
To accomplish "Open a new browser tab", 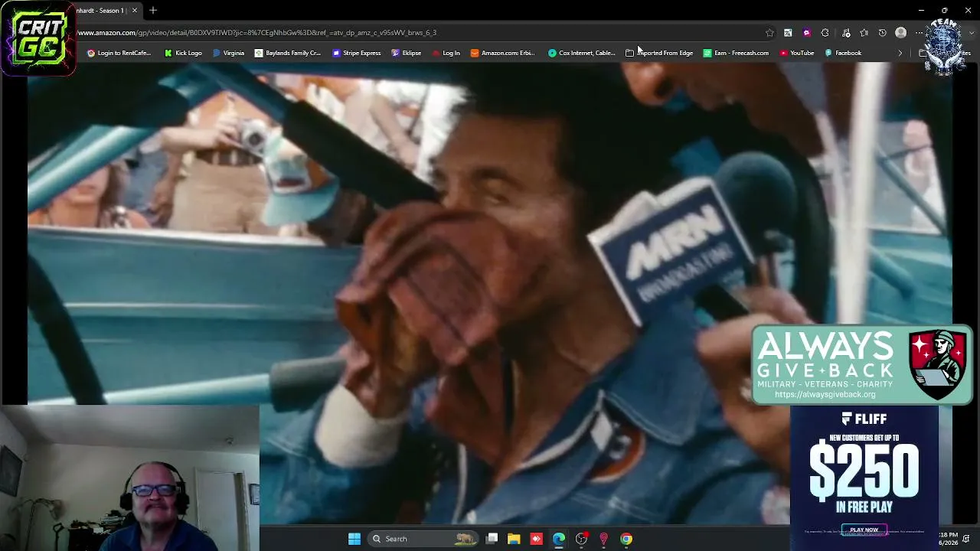I will 153,10.
